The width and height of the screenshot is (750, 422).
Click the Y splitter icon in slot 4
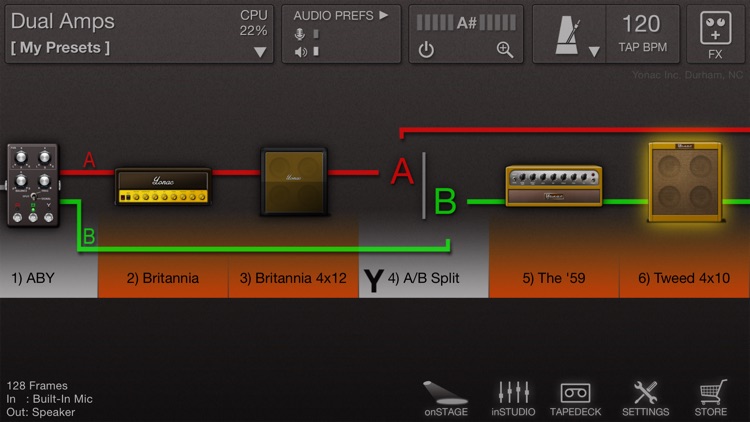tap(374, 280)
